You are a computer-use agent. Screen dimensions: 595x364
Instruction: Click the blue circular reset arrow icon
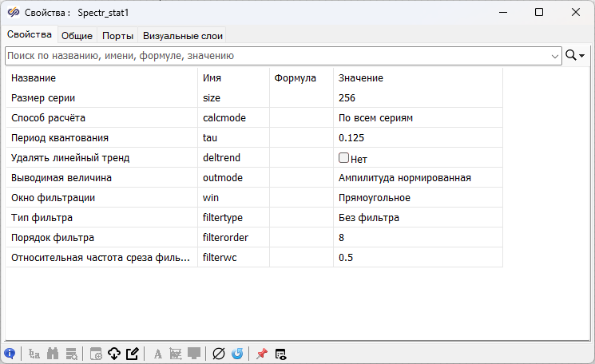click(237, 354)
